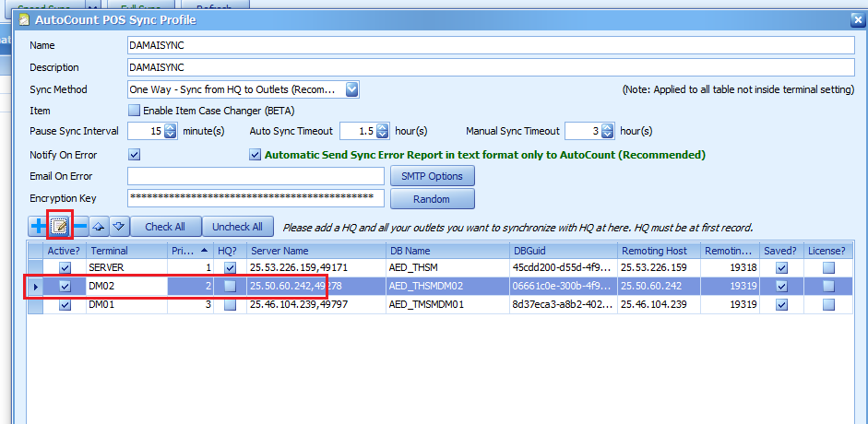Toggle Automatic Send Sync Error Report checkbox
This screenshot has width=868, height=424.
click(256, 155)
